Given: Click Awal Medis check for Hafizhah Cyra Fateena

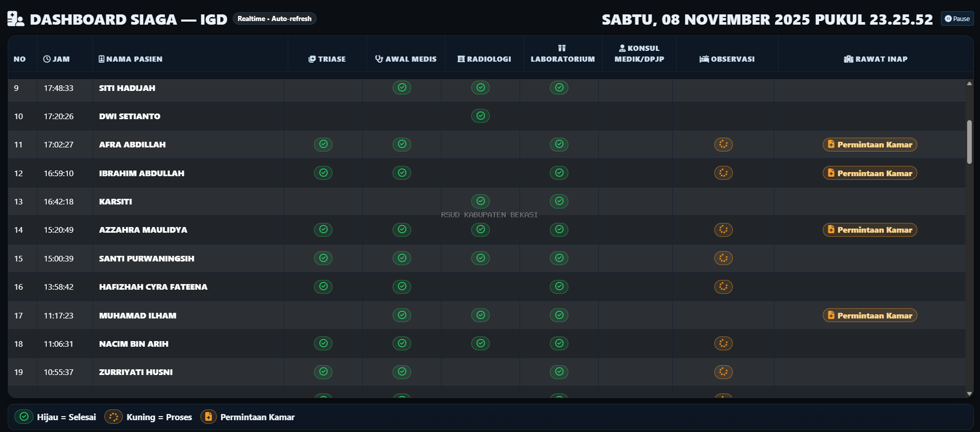Looking at the screenshot, I should [x=402, y=287].
